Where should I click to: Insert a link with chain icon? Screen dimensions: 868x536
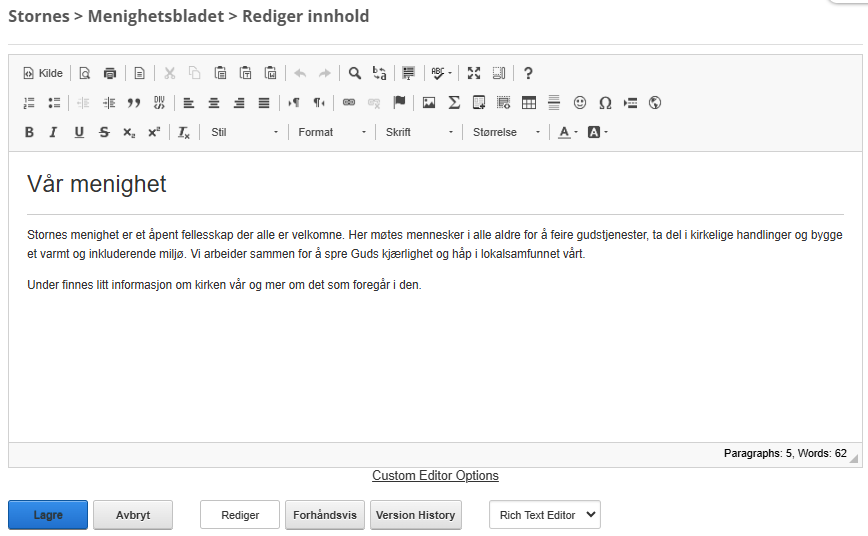pos(349,103)
